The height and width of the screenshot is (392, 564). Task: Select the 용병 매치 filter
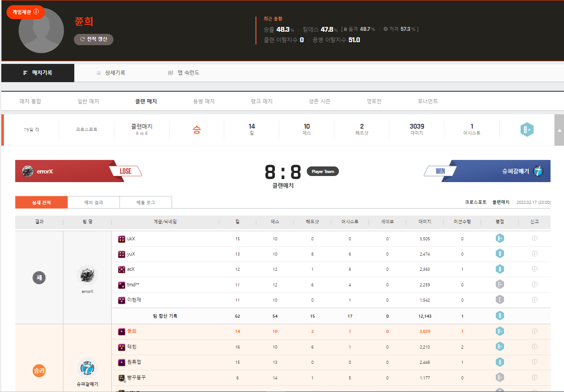[x=204, y=101]
